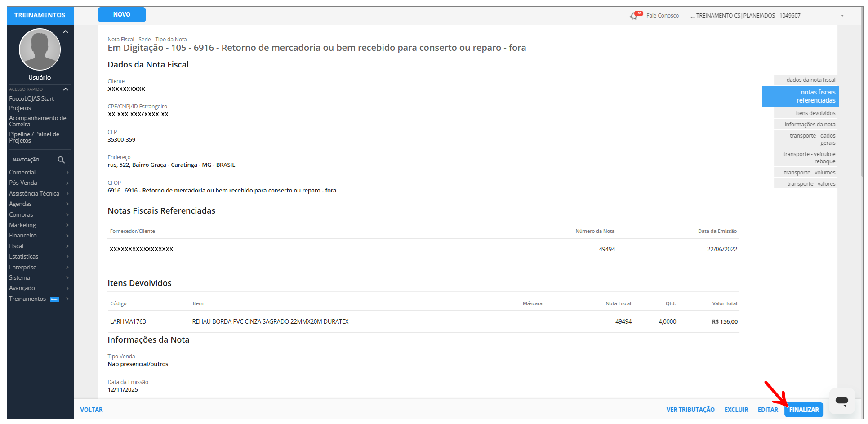Expand the Compras menu
Screen dimensions: 868x424
click(x=39, y=214)
